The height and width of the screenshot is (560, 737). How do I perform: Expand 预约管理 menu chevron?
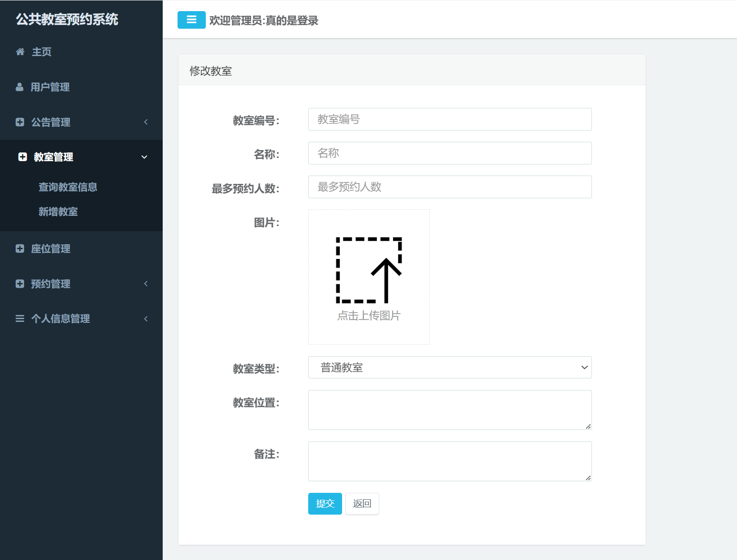click(x=146, y=284)
